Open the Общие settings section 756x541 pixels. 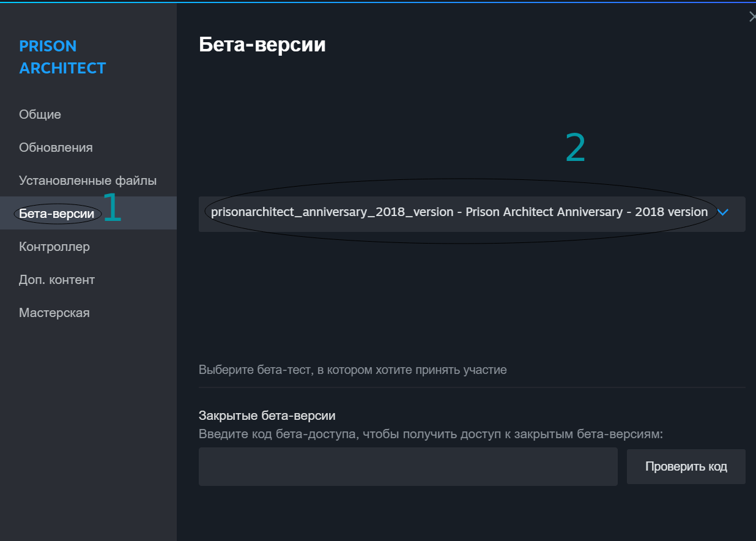[88, 114]
